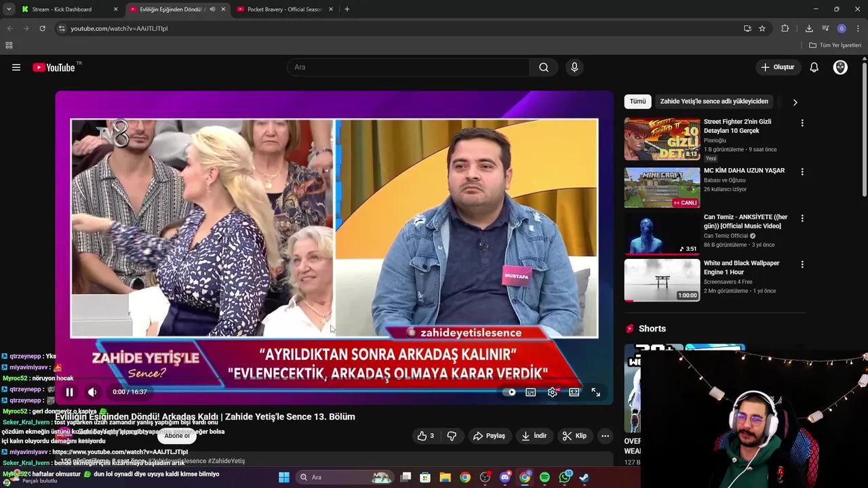This screenshot has height=488, width=868.
Task: Share the video using Paylaş
Action: [489, 436]
